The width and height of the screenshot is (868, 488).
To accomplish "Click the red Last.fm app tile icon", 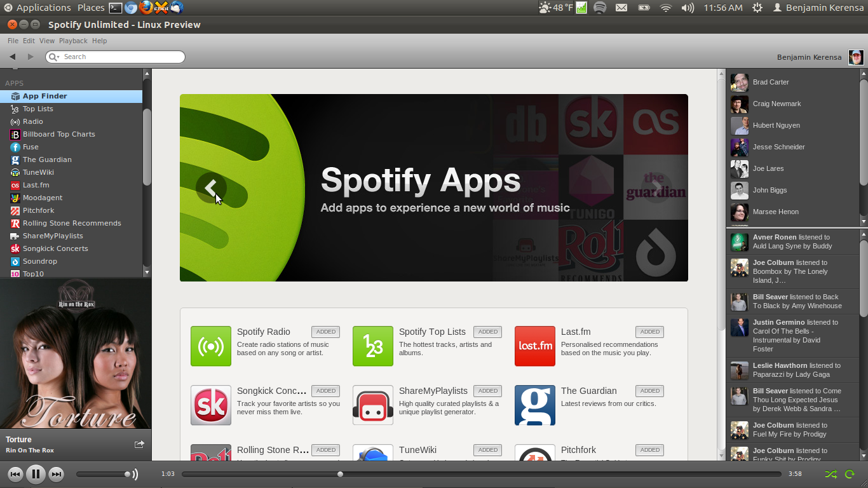I will pos(535,346).
